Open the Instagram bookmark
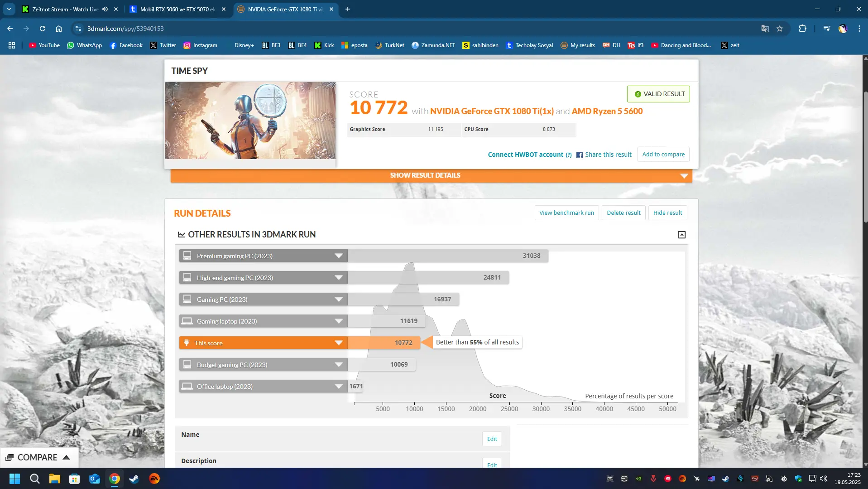This screenshot has width=868, height=489. click(x=200, y=45)
